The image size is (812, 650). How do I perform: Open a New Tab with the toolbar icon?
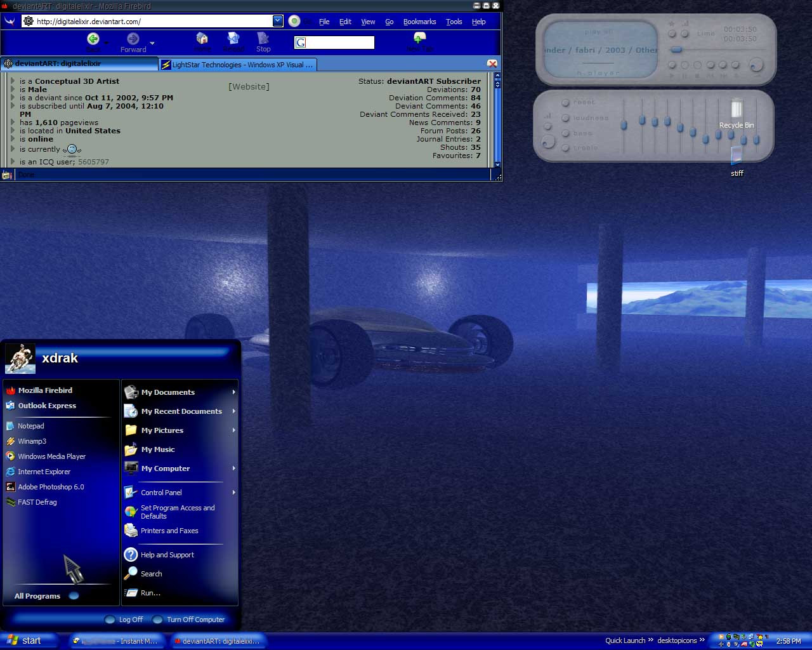(x=419, y=39)
